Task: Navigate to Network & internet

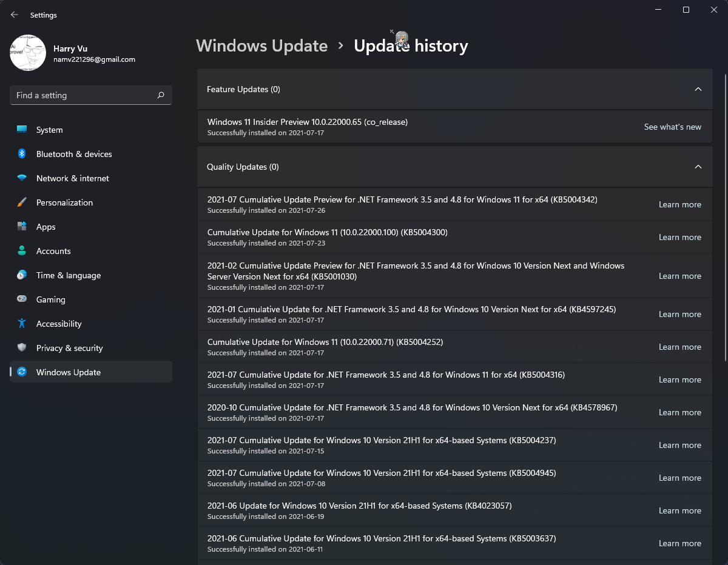Action: 91,178
